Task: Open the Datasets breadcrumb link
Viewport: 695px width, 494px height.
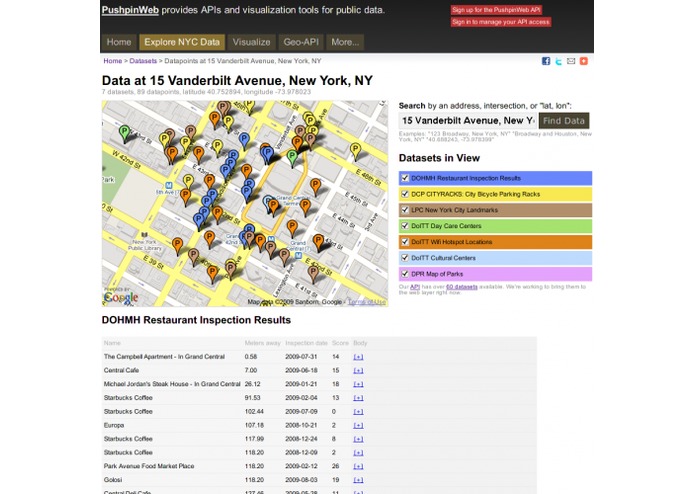Action: point(143,61)
